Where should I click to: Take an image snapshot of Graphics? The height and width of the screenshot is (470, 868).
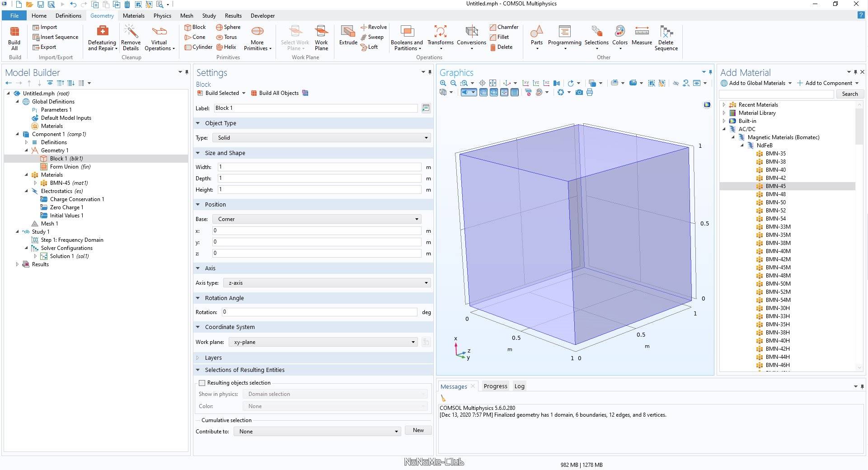pos(579,92)
